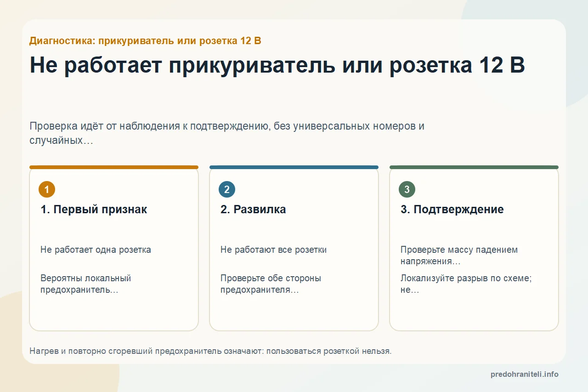Click the blue step 2 badge

pos(227,189)
